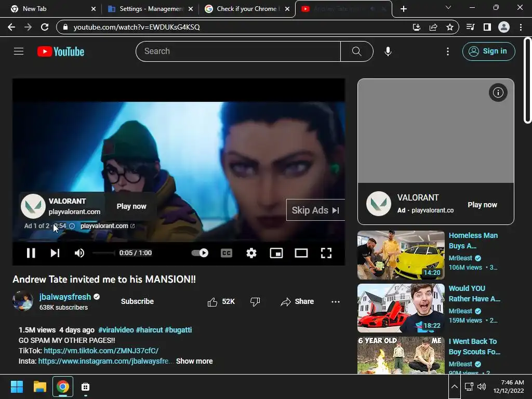Screen dimensions: 532x399
Task: Bookmark this tab star
Action: point(450,27)
